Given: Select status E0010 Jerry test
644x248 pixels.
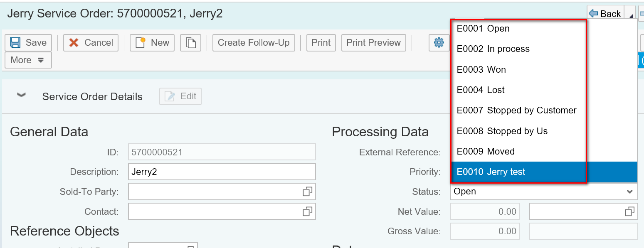Looking at the screenshot, I should tap(544, 172).
